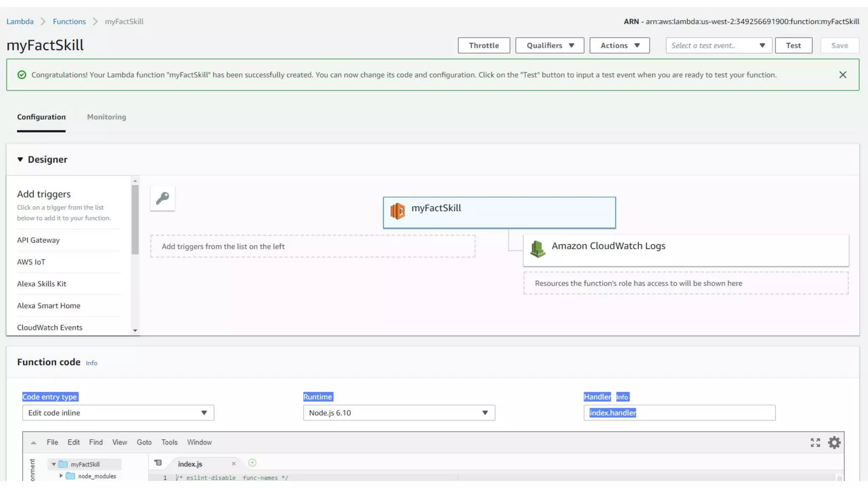
Task: Collapse the Designer section
Action: pyautogui.click(x=20, y=160)
